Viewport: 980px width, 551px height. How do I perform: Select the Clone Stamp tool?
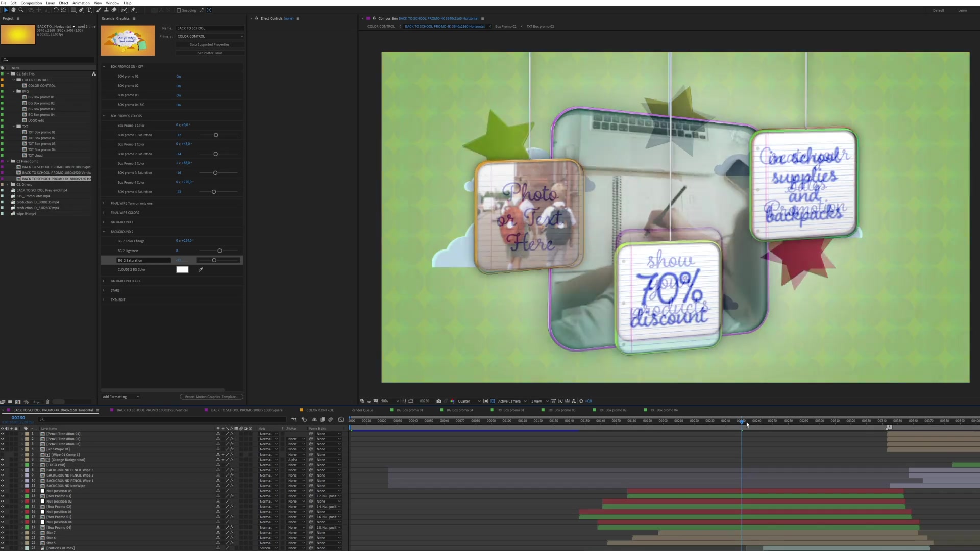click(x=106, y=10)
